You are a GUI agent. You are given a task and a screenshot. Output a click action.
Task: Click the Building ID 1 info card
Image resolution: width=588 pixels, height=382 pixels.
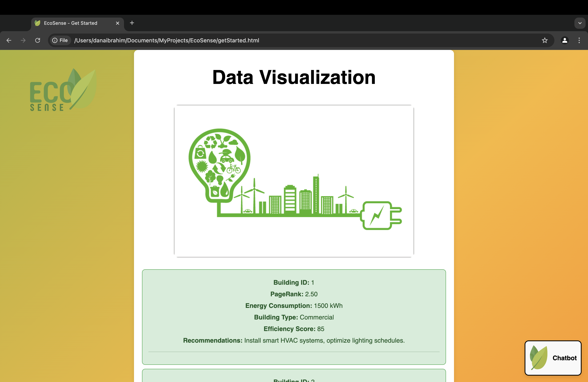(x=294, y=317)
